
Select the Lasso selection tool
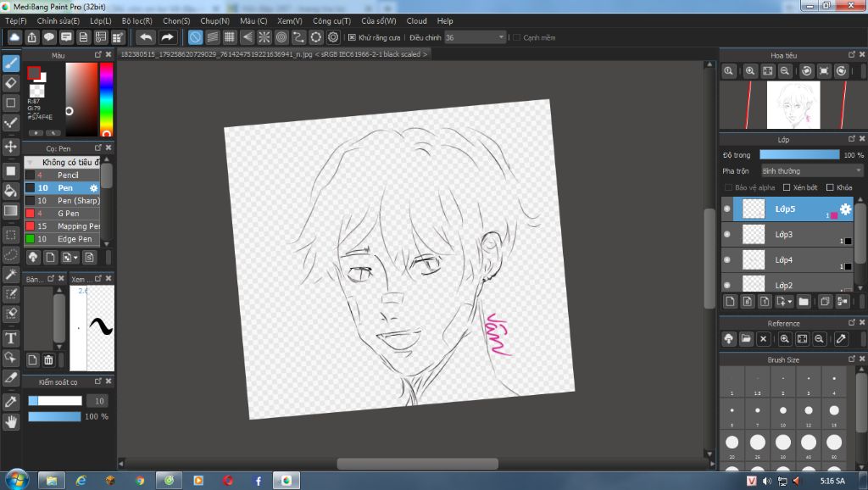point(11,254)
